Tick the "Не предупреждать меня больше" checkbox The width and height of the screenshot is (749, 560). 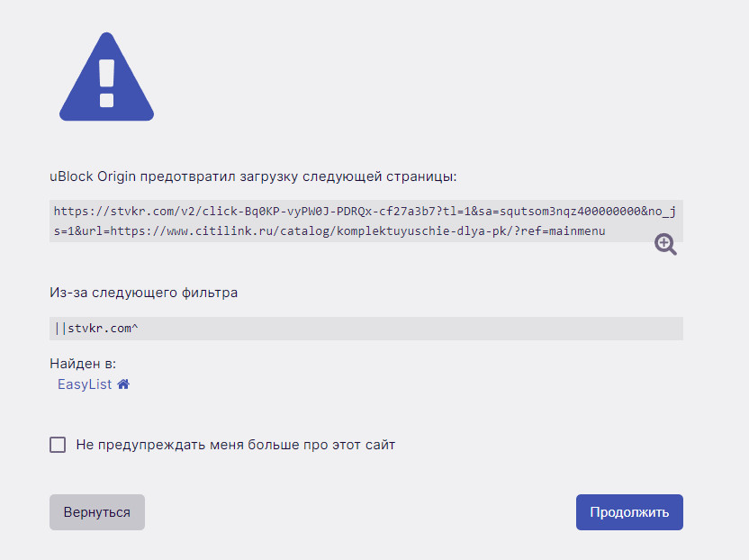[x=58, y=445]
